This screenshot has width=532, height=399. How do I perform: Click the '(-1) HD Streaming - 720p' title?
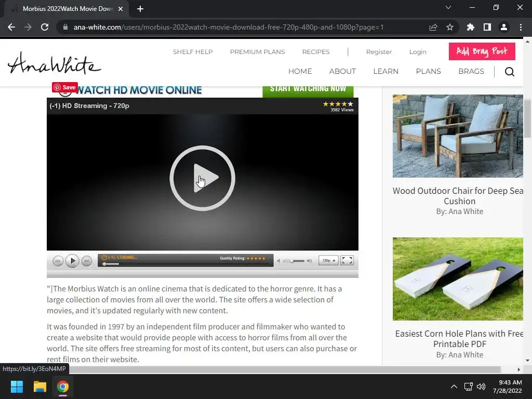point(89,106)
